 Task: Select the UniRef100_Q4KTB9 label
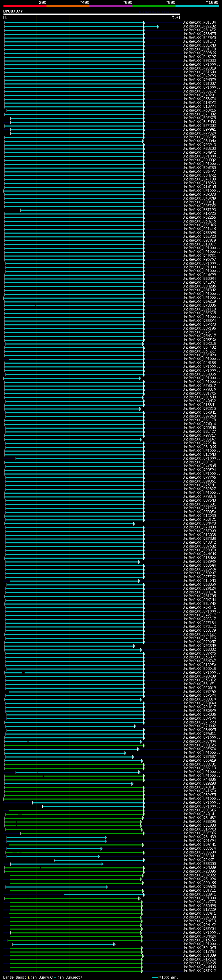[199, 180]
